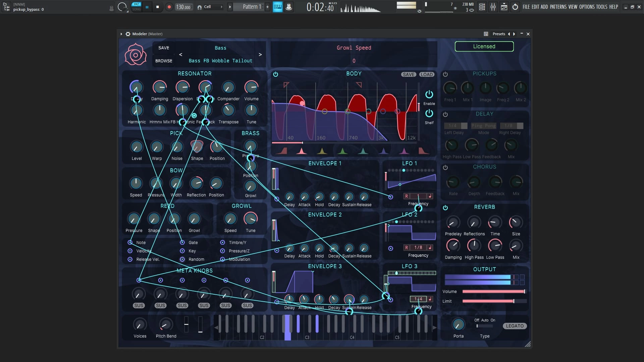Select the Pick Shape plectrum icon
The height and width of the screenshot is (362, 644).
[x=197, y=146]
